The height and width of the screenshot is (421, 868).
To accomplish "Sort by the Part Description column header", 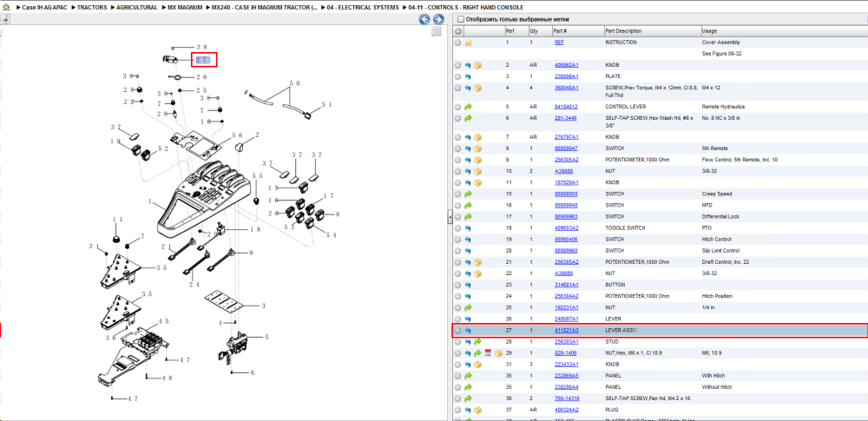I will 652,31.
